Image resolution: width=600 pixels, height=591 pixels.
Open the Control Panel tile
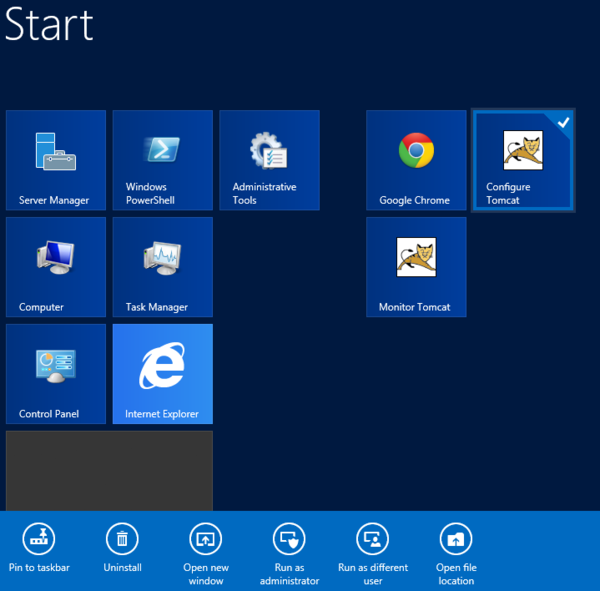56,374
